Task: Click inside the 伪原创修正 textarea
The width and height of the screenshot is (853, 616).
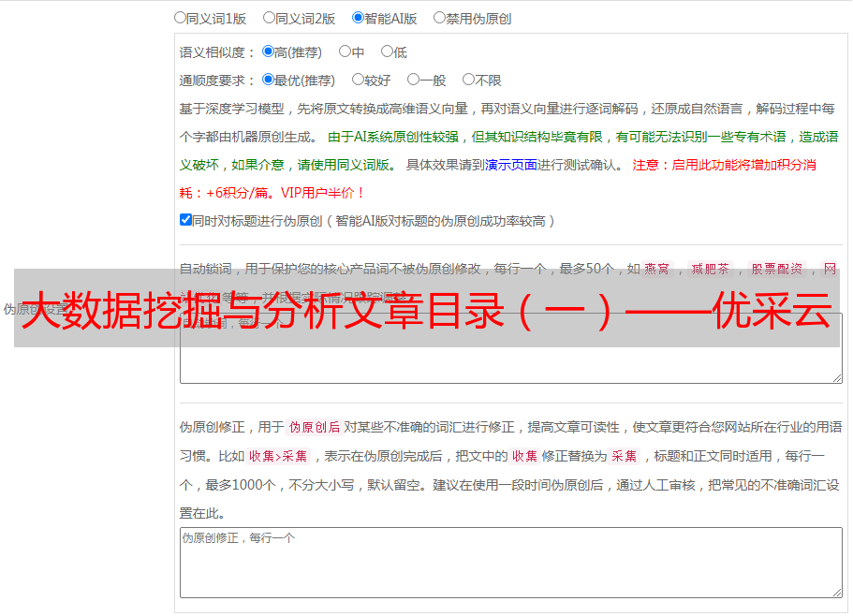Action: (x=511, y=563)
